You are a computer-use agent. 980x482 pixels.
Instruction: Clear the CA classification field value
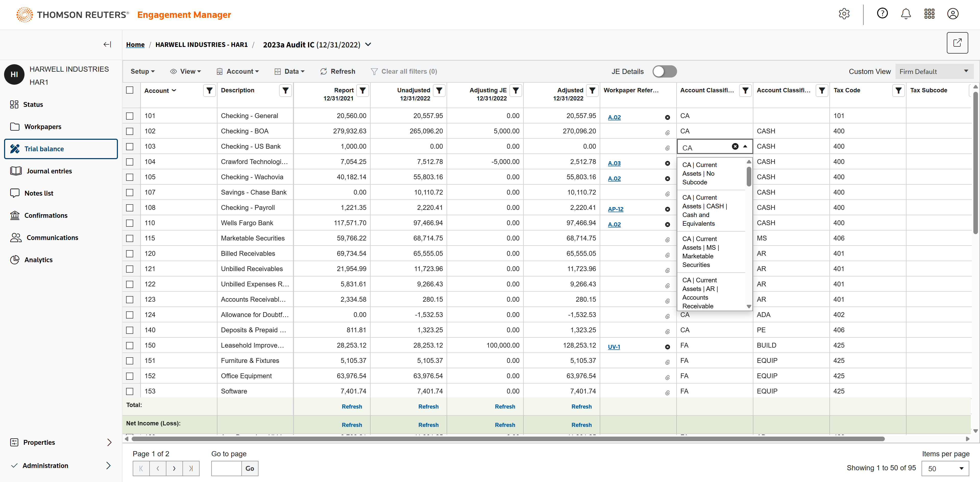(735, 146)
